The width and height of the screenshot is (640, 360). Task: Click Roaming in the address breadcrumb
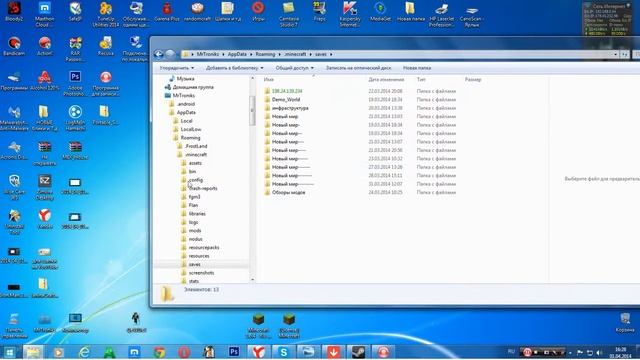(x=265, y=54)
